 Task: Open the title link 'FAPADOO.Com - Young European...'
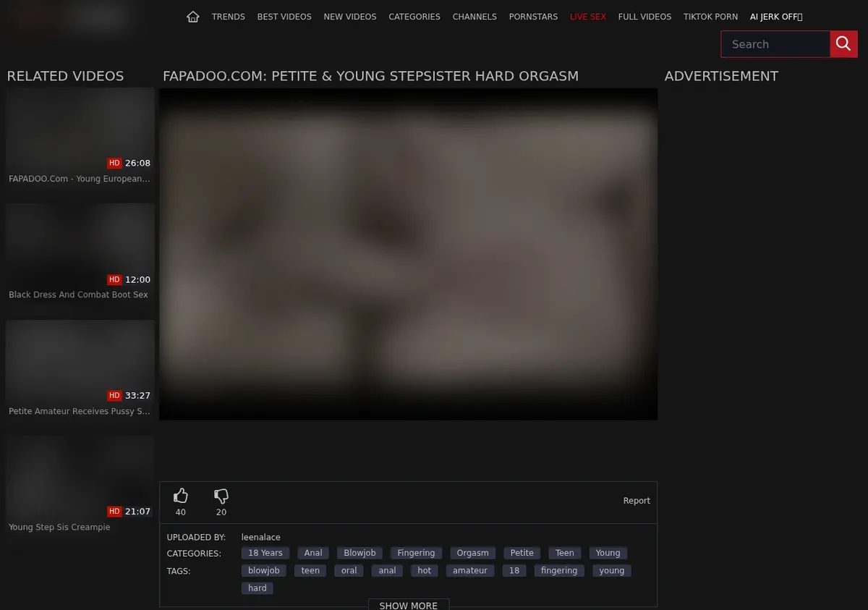80,179
